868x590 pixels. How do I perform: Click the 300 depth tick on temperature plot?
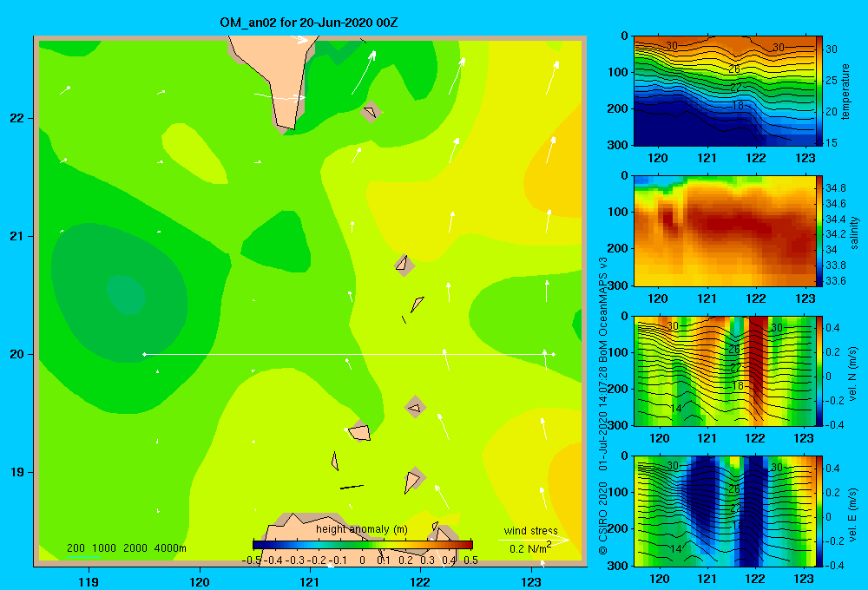[618, 145]
